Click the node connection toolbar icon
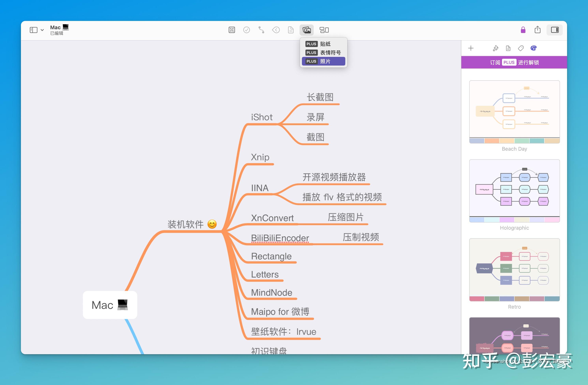The height and width of the screenshot is (385, 588). [x=261, y=30]
